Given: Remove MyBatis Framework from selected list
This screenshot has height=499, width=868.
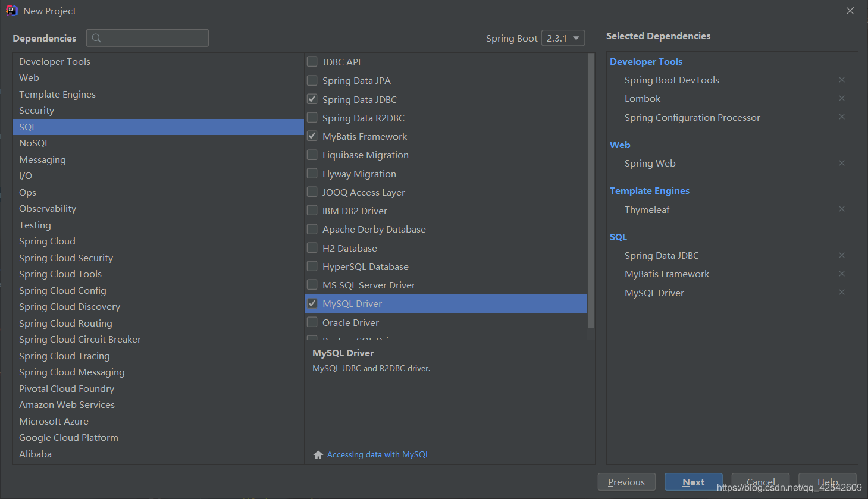Looking at the screenshot, I should (x=842, y=274).
